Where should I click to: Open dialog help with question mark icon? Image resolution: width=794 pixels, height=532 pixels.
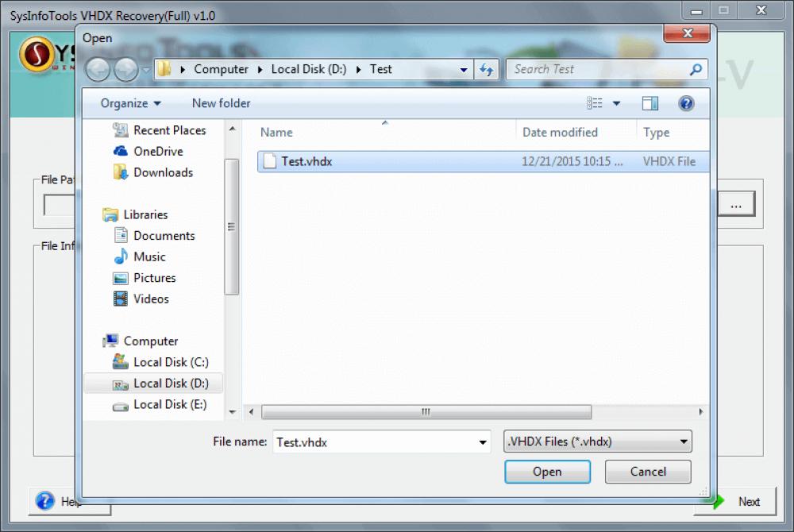coord(686,103)
